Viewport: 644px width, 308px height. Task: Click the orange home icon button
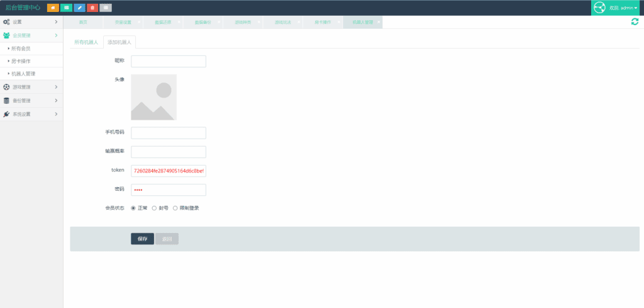[53, 8]
